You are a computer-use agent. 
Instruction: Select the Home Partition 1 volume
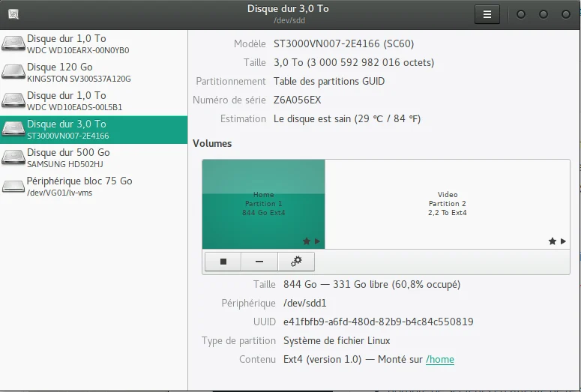(x=263, y=204)
